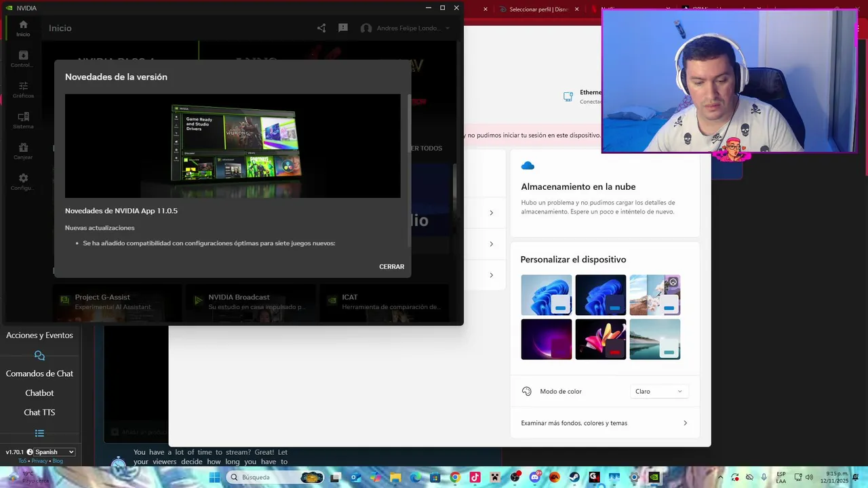Click the cloud icon in Almacenamiento card
The width and height of the screenshot is (868, 488).
pos(528,165)
